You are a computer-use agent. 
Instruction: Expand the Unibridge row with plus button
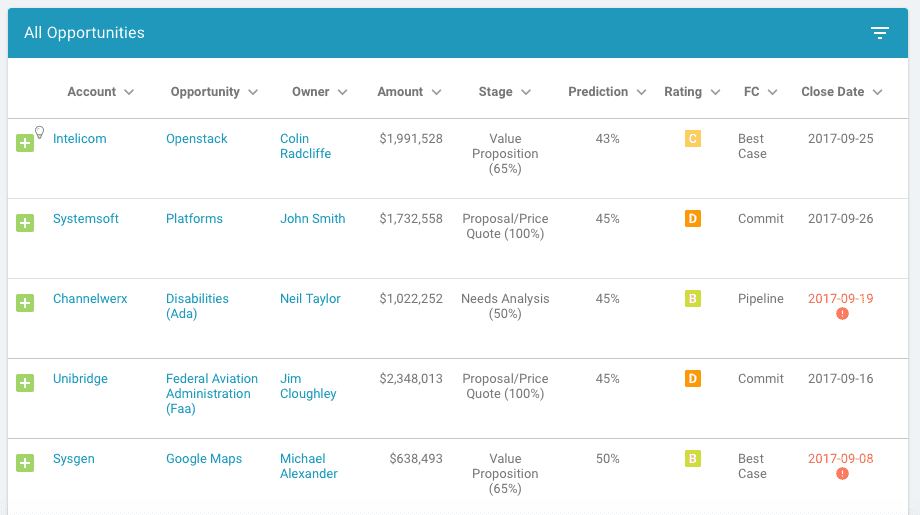point(25,382)
